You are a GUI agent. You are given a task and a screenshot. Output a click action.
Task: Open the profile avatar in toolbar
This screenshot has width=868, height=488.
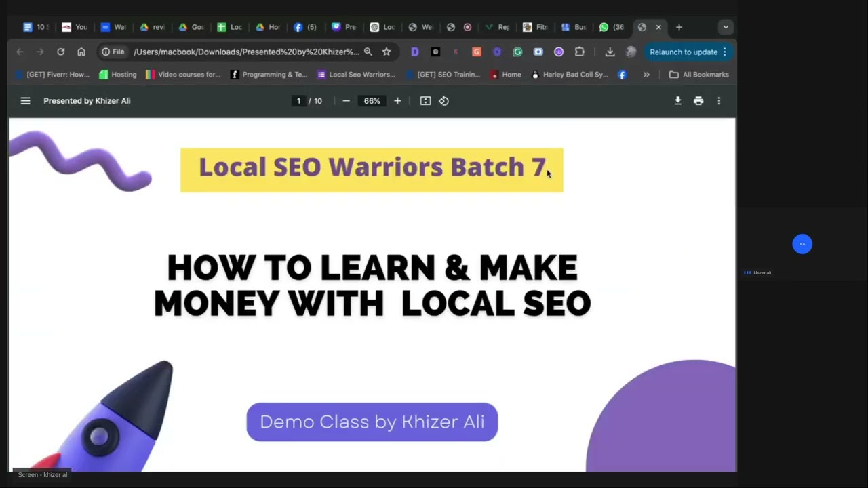point(631,52)
